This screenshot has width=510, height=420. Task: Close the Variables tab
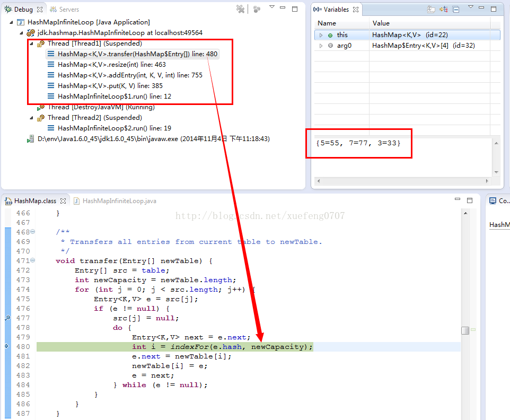click(356, 10)
